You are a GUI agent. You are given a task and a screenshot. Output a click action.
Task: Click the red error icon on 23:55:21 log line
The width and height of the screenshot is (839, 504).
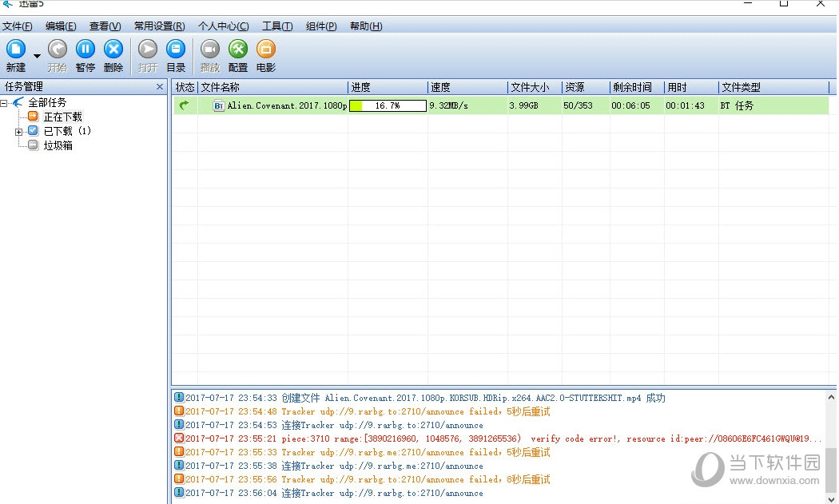pos(179,439)
